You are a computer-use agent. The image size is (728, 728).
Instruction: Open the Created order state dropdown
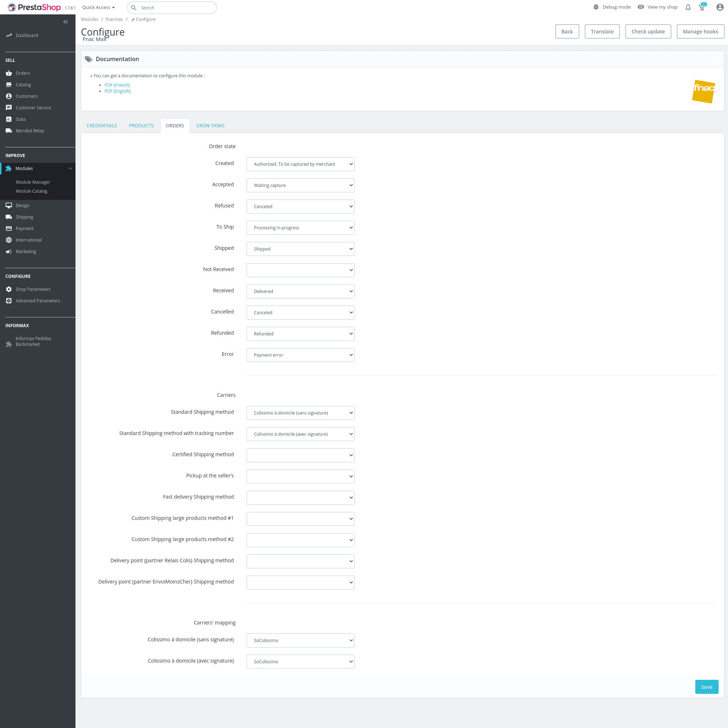tap(300, 164)
